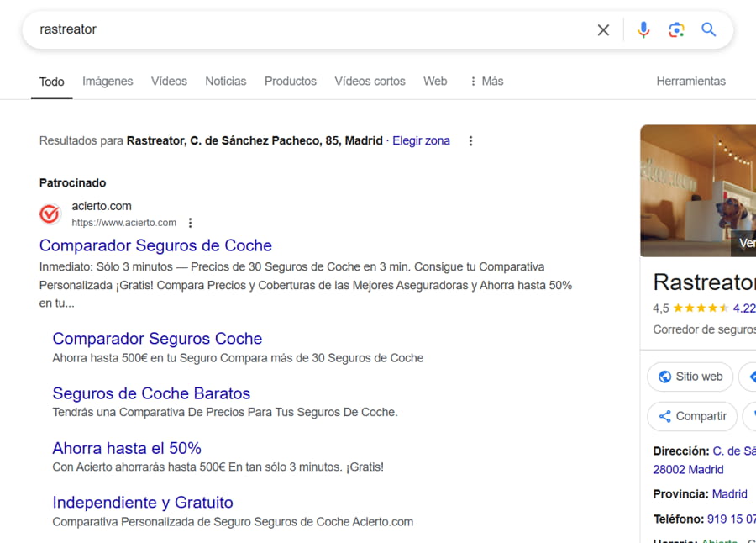Open the Independiente y Gratuito sitelink
The height and width of the screenshot is (543, 756).
pyautogui.click(x=143, y=503)
